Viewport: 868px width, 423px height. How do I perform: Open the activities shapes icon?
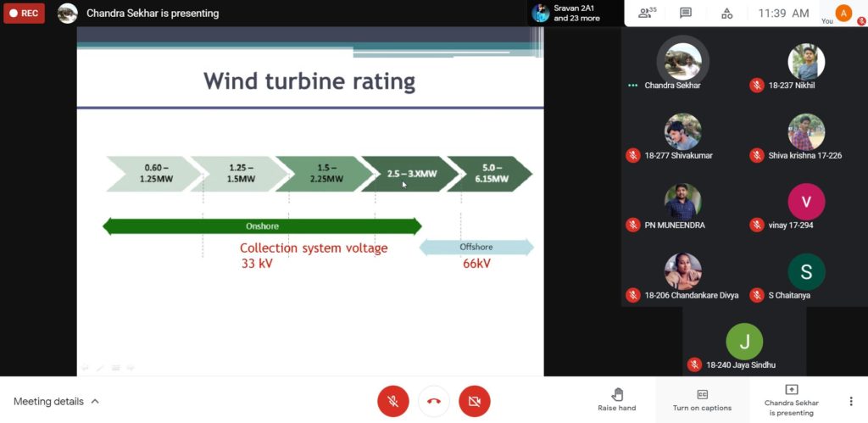(726, 14)
